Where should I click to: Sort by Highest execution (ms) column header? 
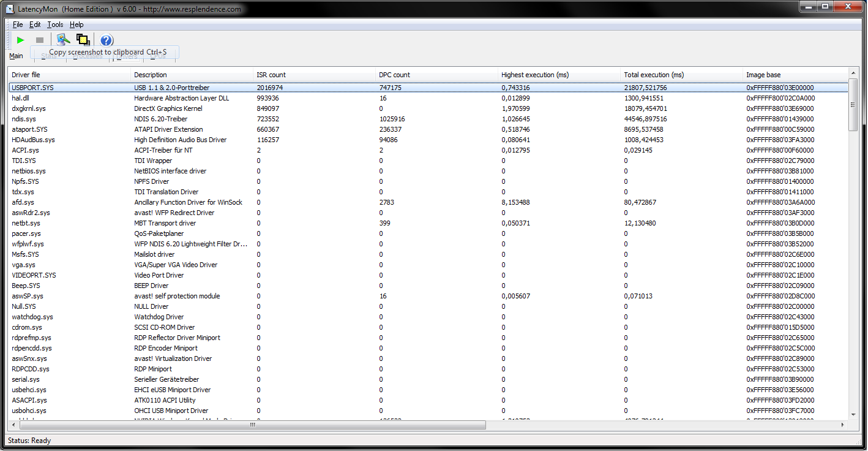tap(559, 75)
